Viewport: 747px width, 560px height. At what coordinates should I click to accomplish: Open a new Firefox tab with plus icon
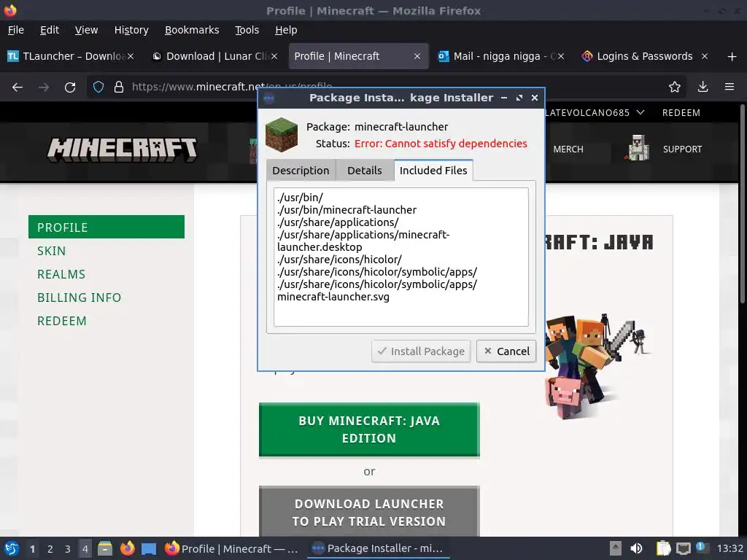(732, 57)
